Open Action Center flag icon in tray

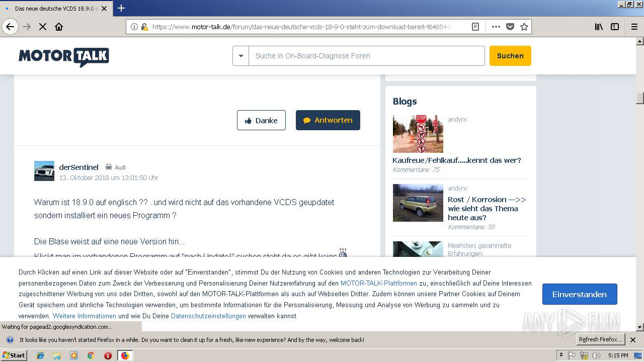point(572,355)
